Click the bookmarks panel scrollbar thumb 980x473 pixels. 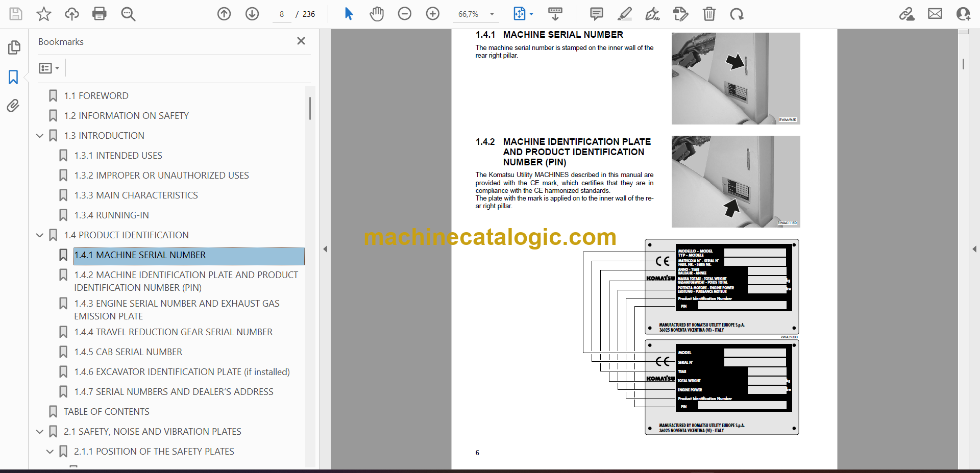click(x=310, y=108)
